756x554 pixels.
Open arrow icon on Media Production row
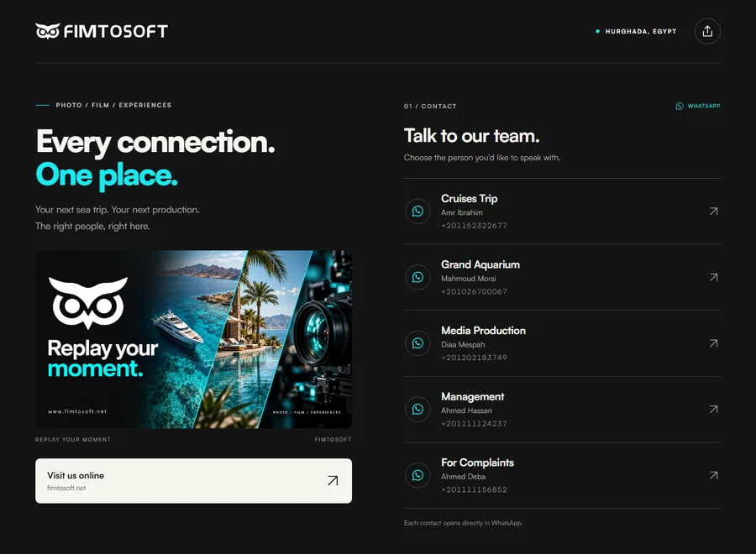coord(713,343)
